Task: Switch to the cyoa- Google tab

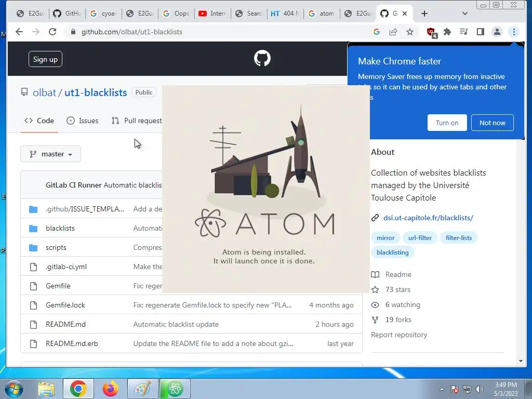Action: point(103,14)
